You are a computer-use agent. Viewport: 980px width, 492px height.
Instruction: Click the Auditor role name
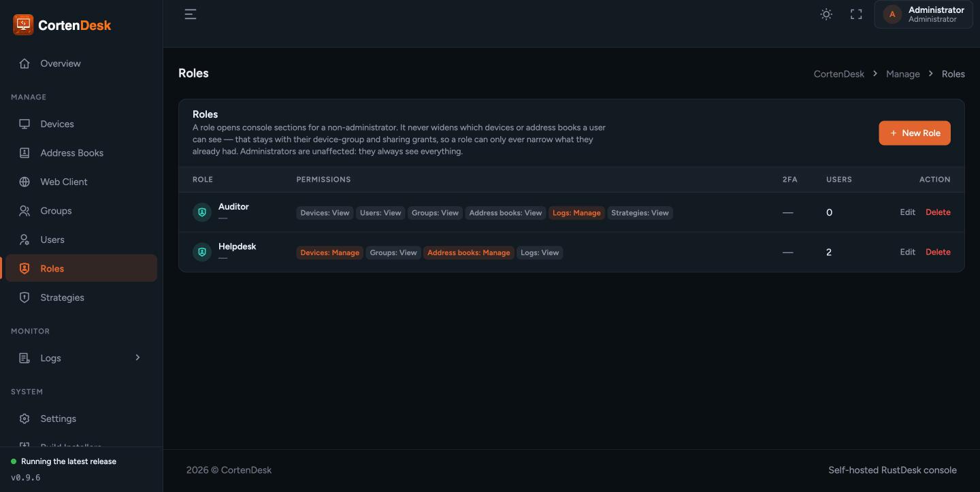pyautogui.click(x=233, y=207)
